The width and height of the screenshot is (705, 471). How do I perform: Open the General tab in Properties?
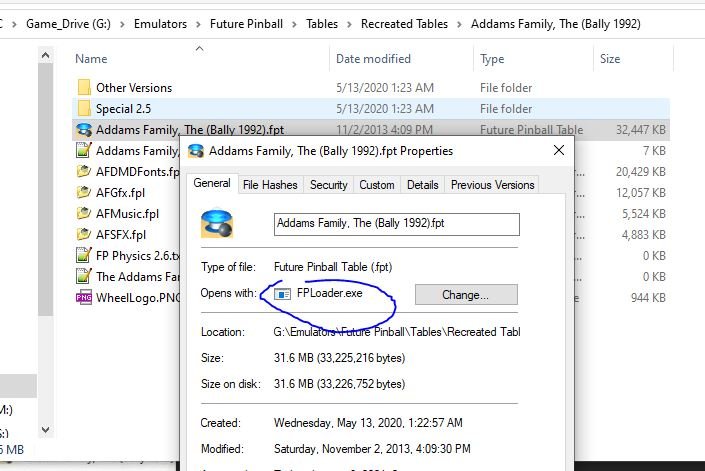tap(212, 183)
